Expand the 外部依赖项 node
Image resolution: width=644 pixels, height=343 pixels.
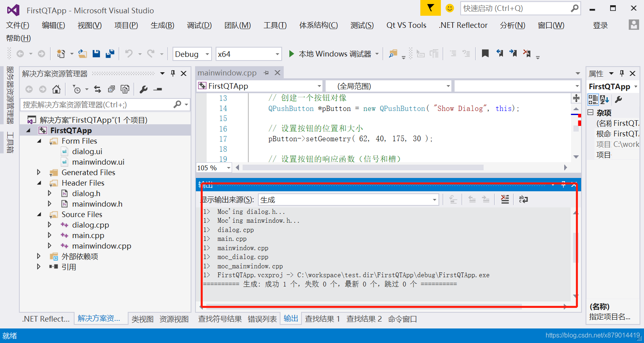point(39,256)
